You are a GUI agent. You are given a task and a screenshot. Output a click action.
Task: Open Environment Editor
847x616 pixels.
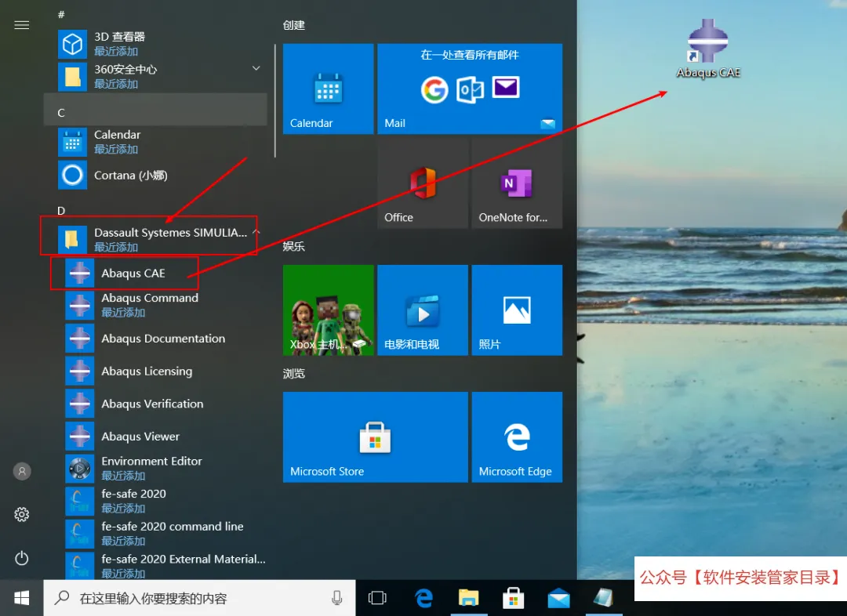pyautogui.click(x=155, y=468)
